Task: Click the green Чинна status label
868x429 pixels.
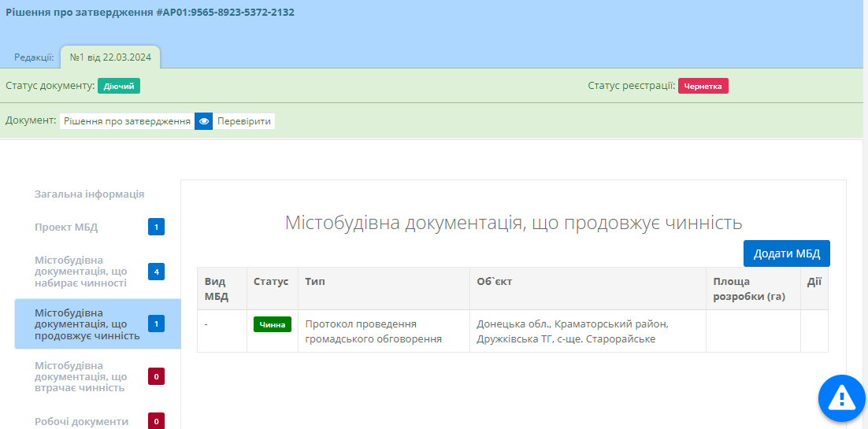Action: (x=272, y=324)
